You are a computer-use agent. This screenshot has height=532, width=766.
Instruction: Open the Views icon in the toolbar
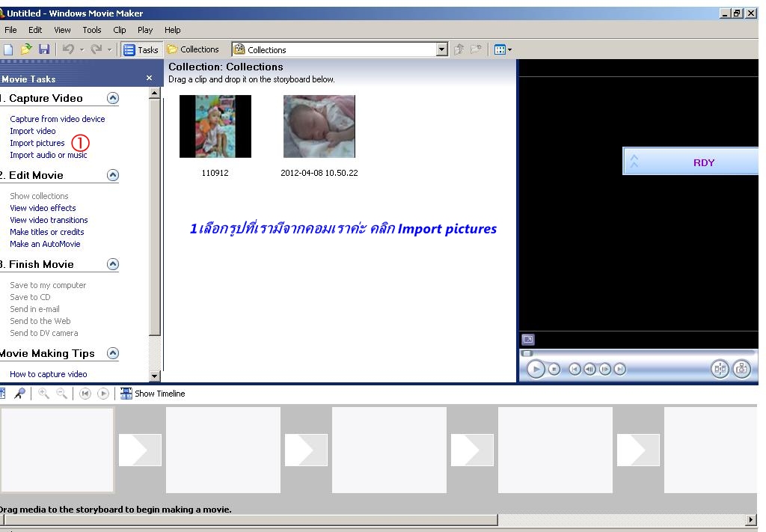click(503, 49)
